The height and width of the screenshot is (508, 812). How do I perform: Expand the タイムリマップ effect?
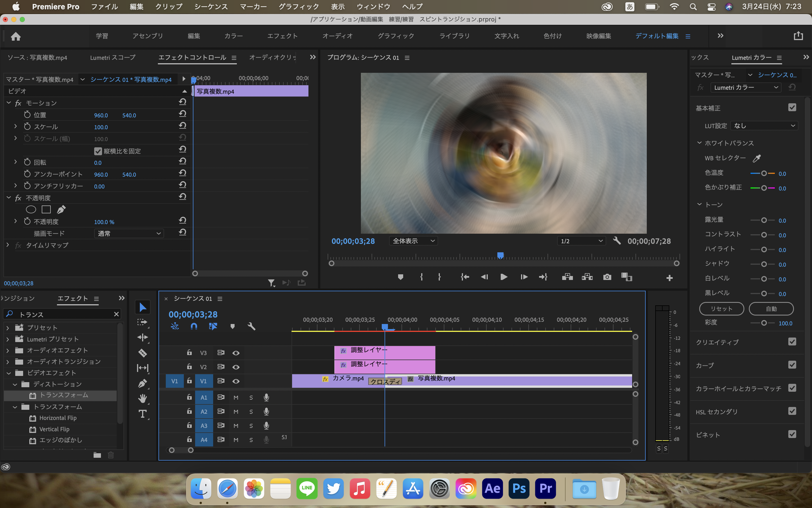pos(8,245)
